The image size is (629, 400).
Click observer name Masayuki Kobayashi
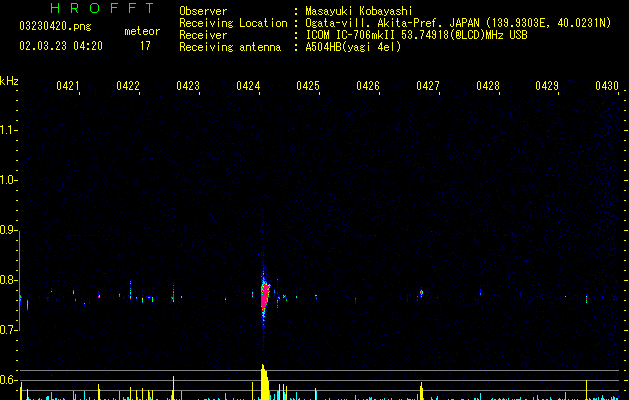(359, 11)
